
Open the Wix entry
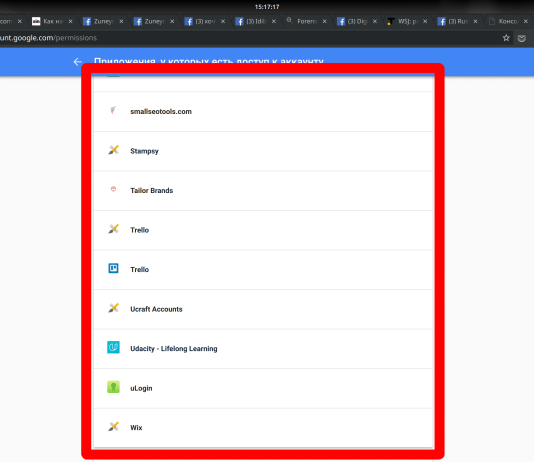click(x=263, y=428)
